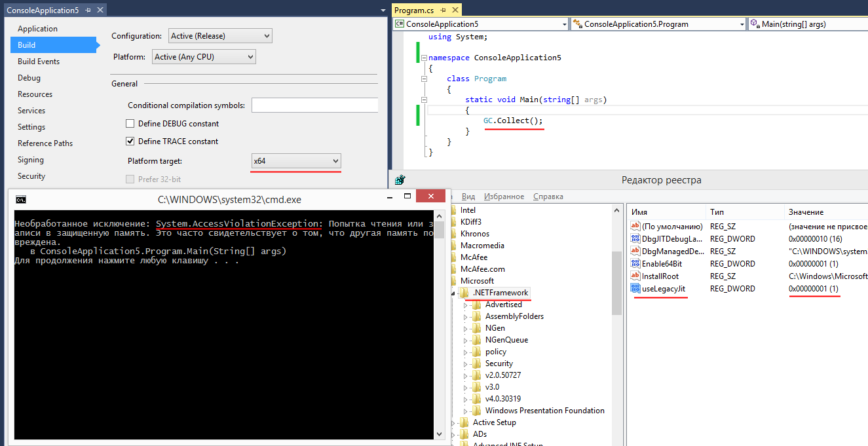868x446 pixels.
Task: Click the Main(string[] args) method icon
Action: [755, 24]
